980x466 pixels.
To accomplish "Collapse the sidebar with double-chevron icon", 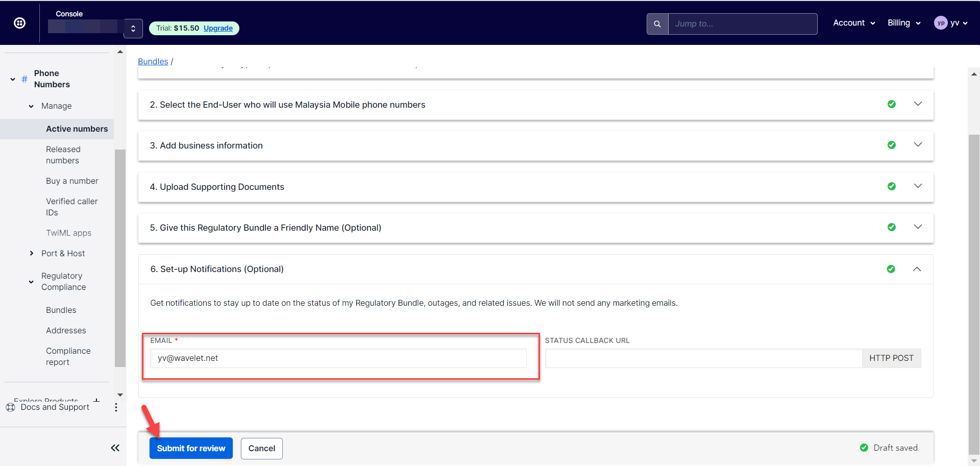I will (115, 448).
